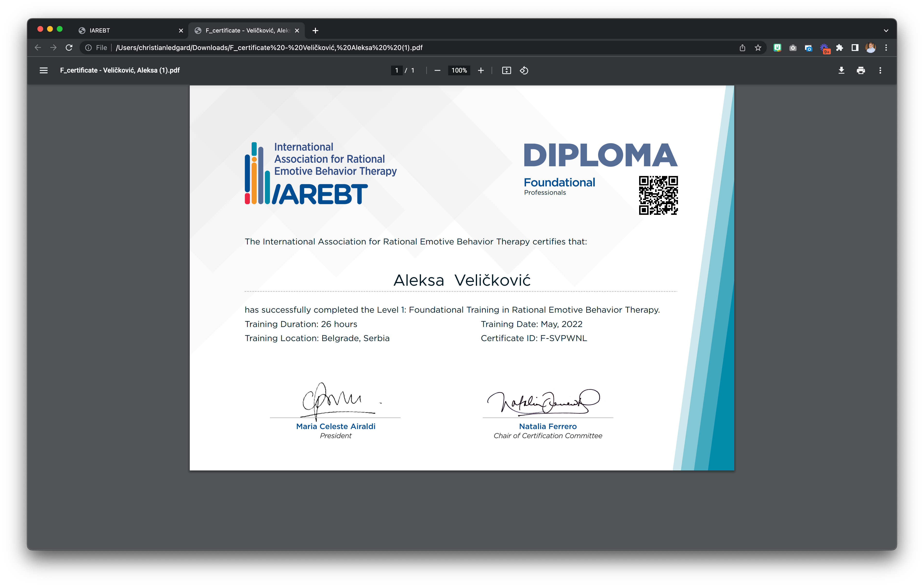
Task: Click the zoom out minus button
Action: 437,70
